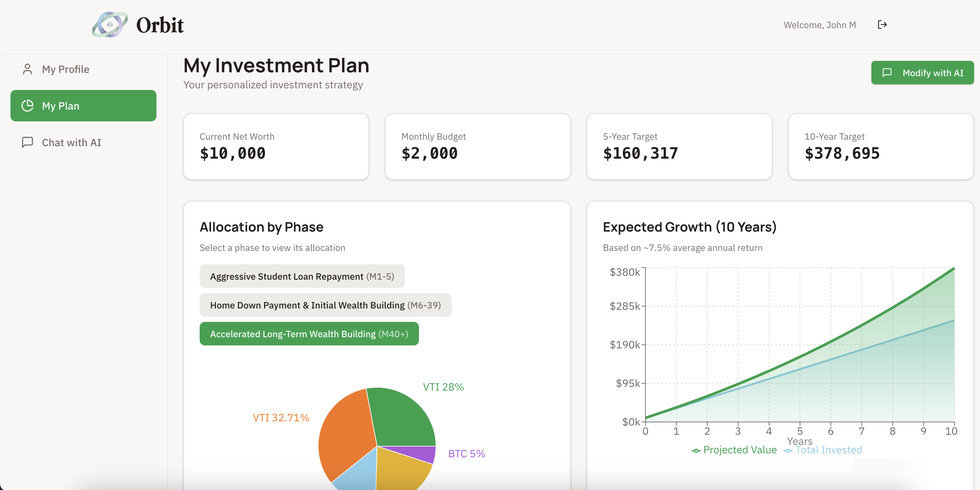Viewport: 980px width, 490px height.
Task: Click the chat icon inside Modify with AI
Action: (x=887, y=73)
